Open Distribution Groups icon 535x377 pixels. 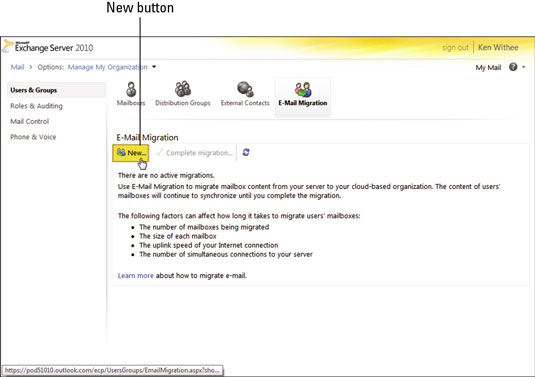[x=183, y=89]
